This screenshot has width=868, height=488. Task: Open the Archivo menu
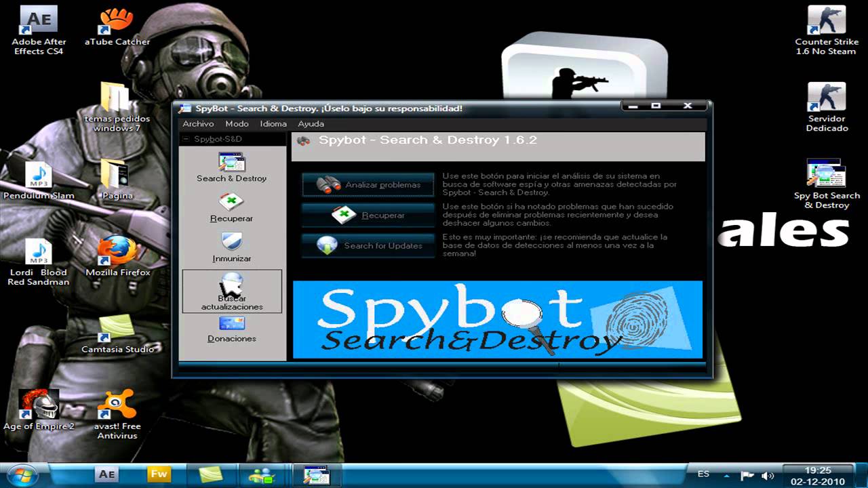tap(198, 124)
